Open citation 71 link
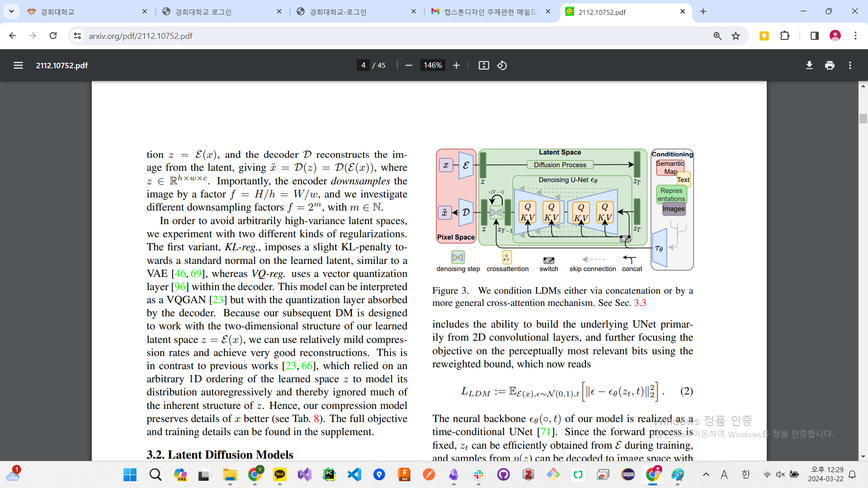This screenshot has height=488, width=868. coord(546,432)
